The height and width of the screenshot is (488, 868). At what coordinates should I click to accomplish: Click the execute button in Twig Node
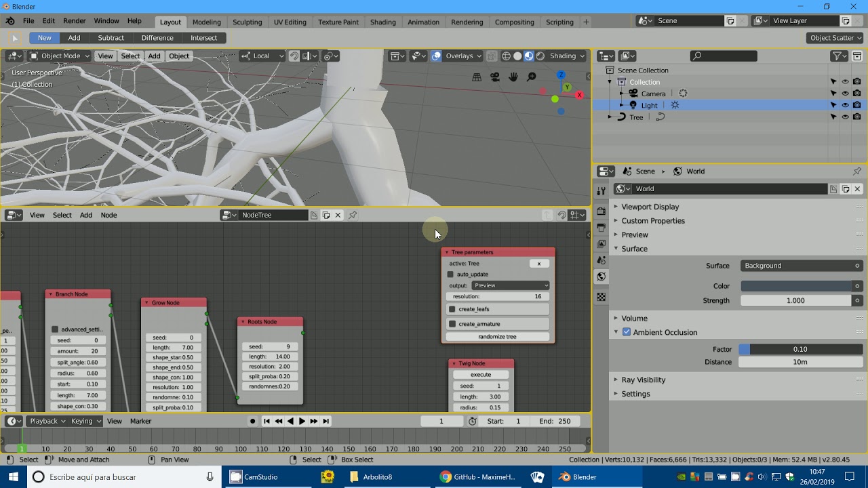(481, 375)
